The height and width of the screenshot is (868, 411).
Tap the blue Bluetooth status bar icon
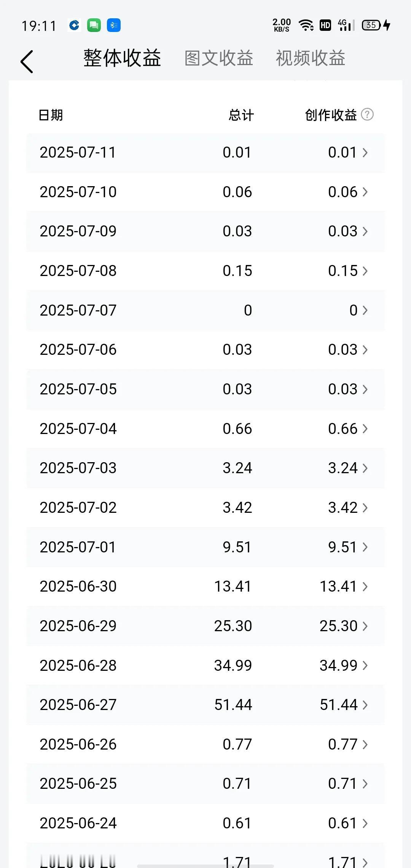(x=114, y=26)
